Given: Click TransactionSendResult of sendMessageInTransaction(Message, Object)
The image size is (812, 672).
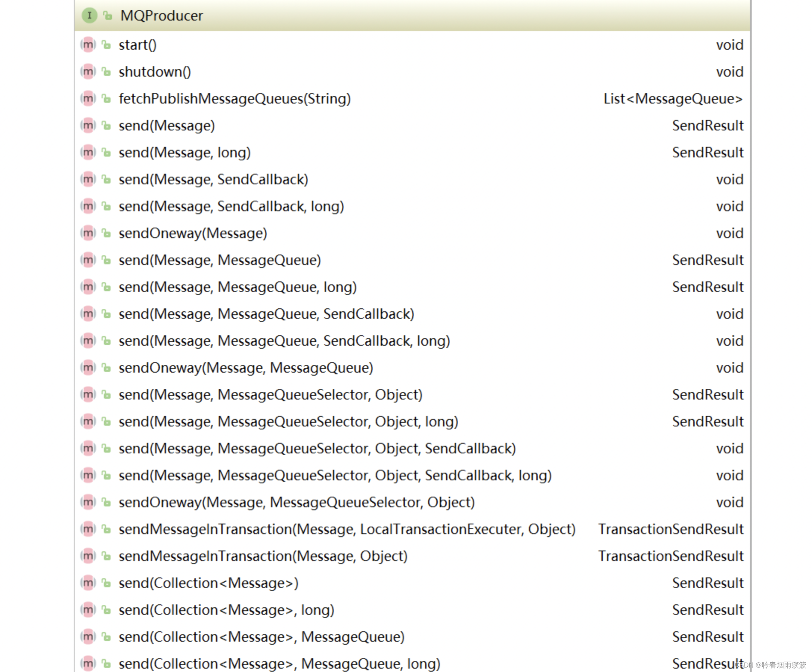Looking at the screenshot, I should tap(671, 556).
